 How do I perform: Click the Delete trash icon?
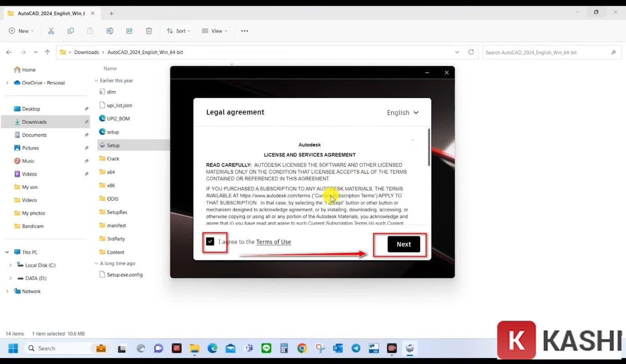149,31
